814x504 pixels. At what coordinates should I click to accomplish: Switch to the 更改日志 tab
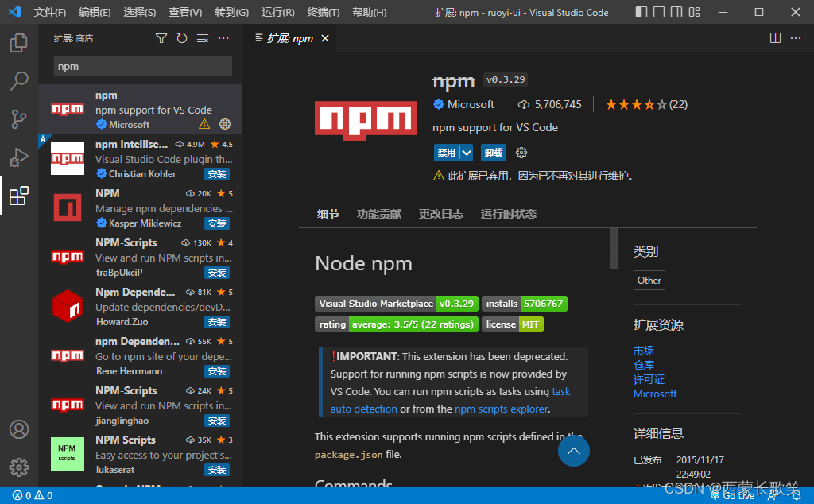[440, 214]
